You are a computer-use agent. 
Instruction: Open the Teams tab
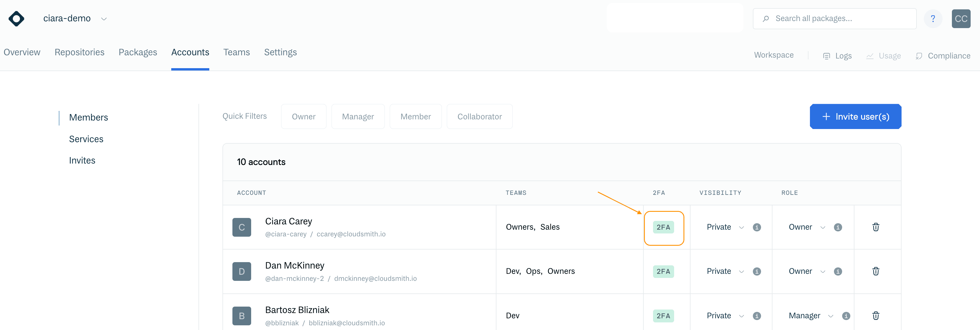click(236, 52)
